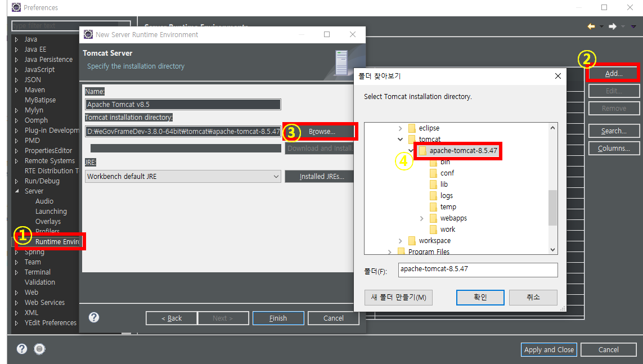Focus the Tomcat installation directory field

click(x=183, y=132)
